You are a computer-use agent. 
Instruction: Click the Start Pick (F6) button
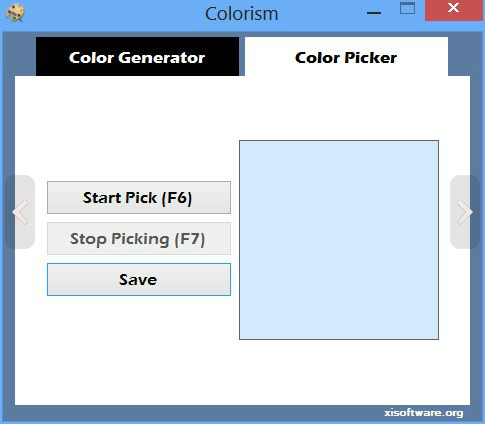(139, 198)
